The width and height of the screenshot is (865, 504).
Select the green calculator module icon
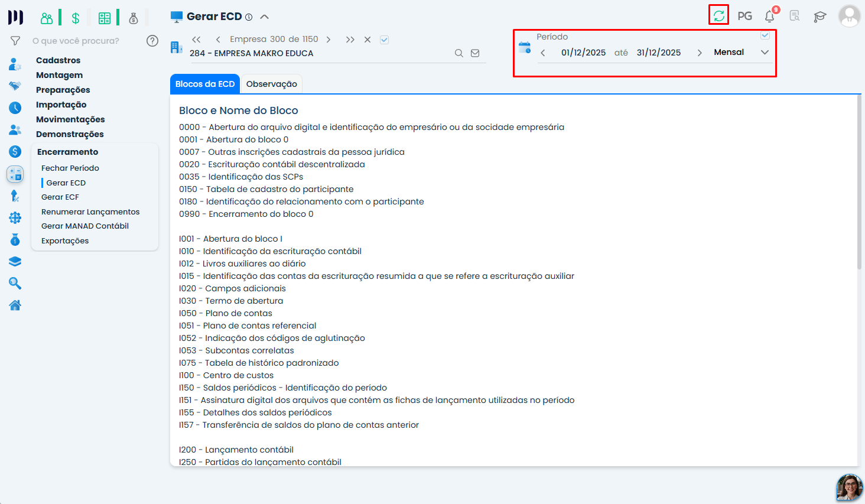click(105, 18)
